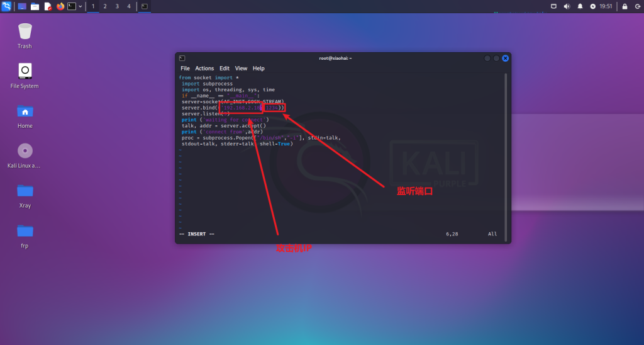Image resolution: width=644 pixels, height=345 pixels.
Task: Click the show desktop panel icon
Action: pyautogui.click(x=22, y=6)
